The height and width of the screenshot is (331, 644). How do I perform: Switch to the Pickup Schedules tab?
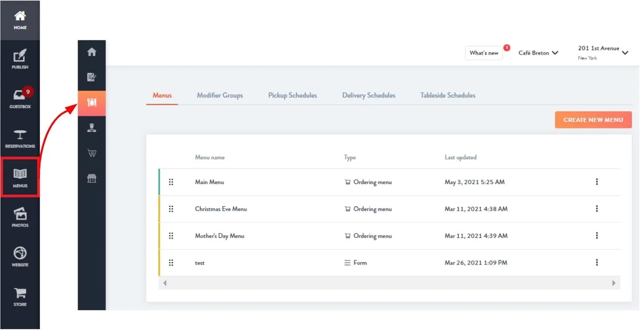coord(293,95)
